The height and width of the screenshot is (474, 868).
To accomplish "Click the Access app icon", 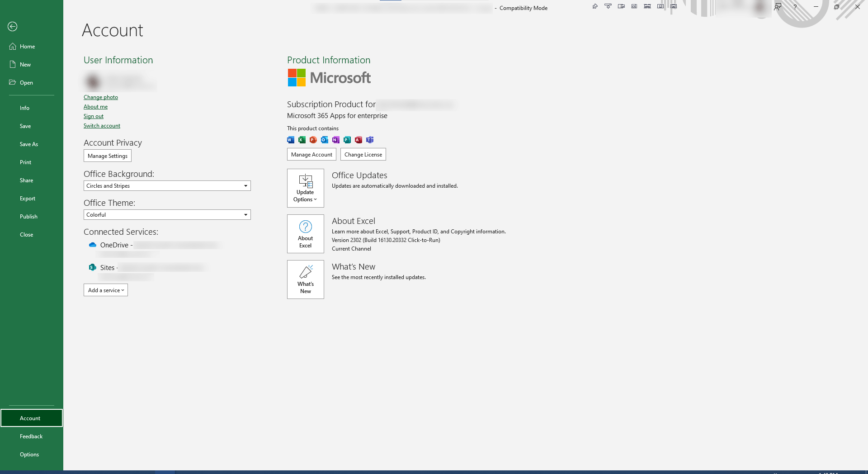I will [359, 140].
